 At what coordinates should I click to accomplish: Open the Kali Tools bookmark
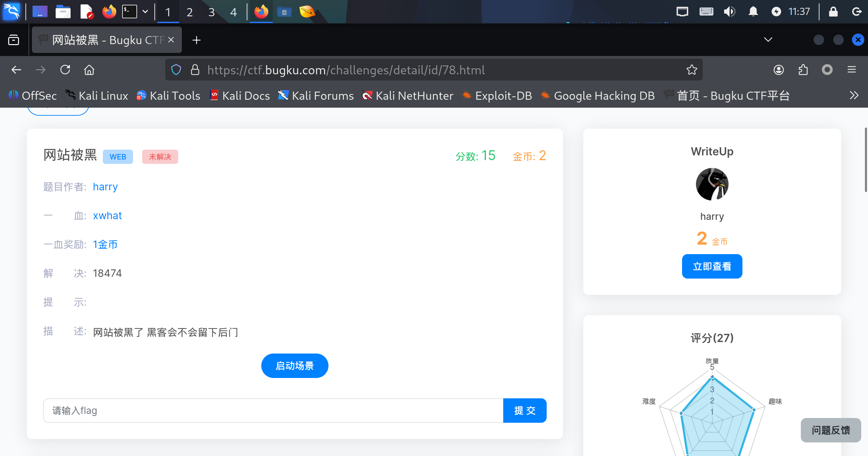click(x=168, y=96)
